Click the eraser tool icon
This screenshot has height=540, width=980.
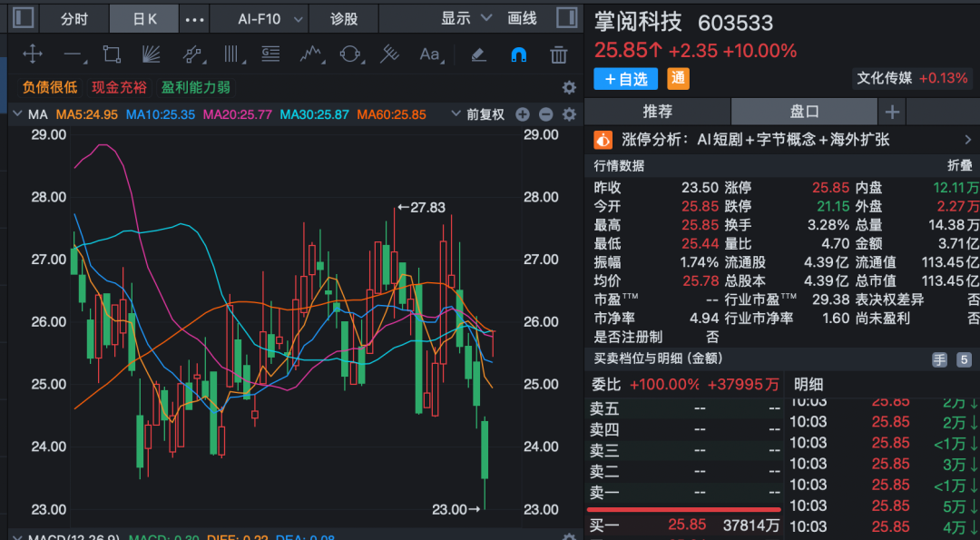click(x=479, y=55)
